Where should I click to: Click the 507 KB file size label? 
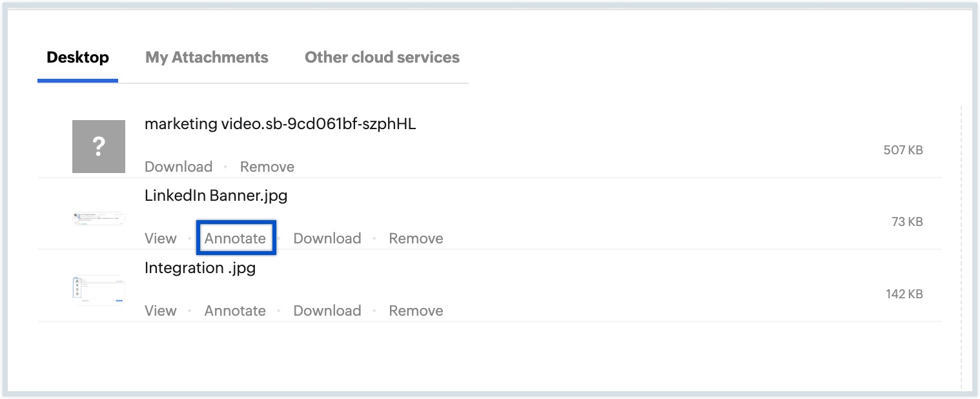click(x=903, y=150)
